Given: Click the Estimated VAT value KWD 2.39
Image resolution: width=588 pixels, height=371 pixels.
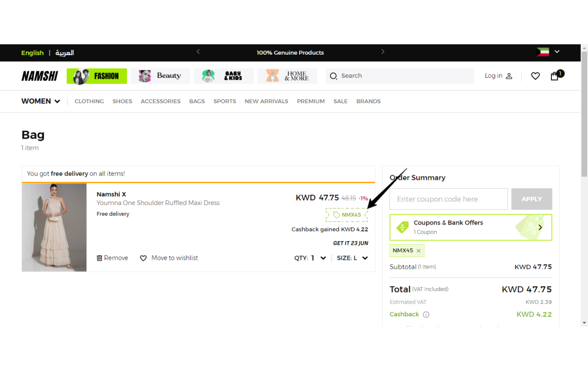Looking at the screenshot, I should [x=538, y=302].
